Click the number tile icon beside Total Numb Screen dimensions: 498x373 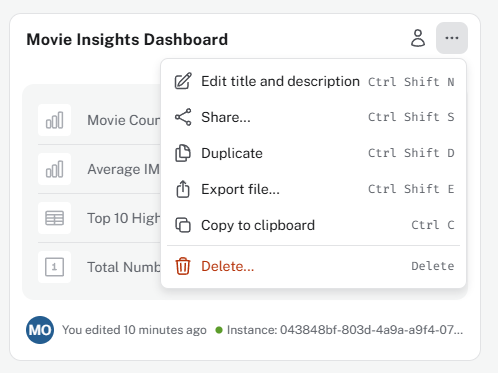(54, 267)
